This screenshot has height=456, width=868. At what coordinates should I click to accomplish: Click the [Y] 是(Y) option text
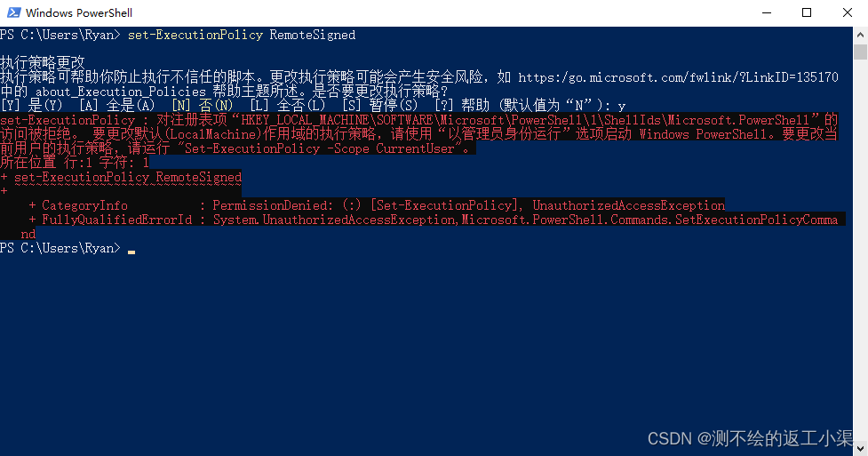point(32,105)
